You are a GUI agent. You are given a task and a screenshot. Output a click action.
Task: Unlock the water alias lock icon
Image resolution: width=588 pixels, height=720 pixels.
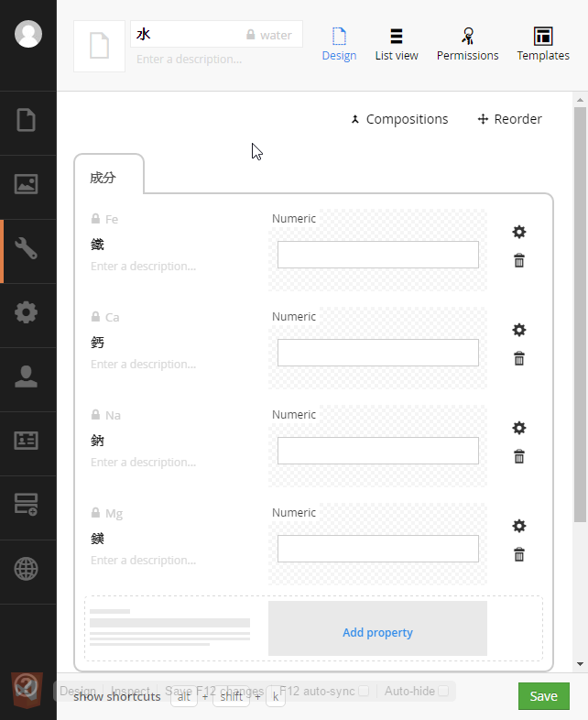coord(251,35)
